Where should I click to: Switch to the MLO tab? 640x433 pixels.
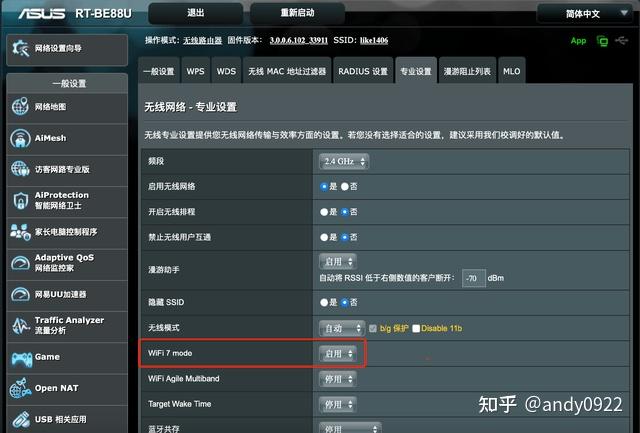pyautogui.click(x=511, y=71)
